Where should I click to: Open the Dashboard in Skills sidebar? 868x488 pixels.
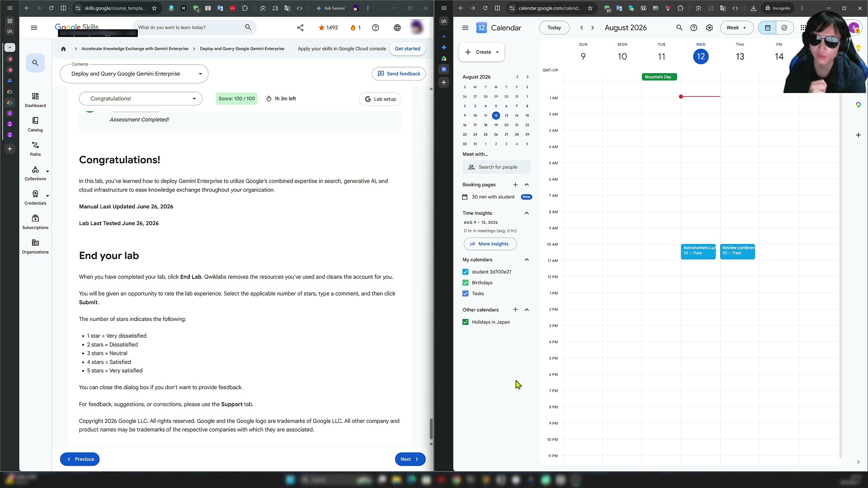35,100
